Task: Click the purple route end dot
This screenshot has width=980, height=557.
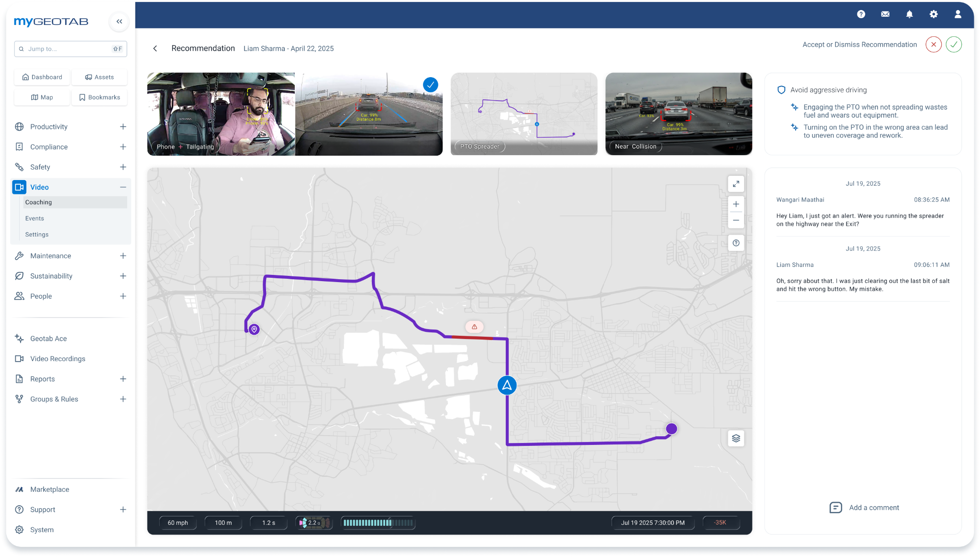Action: pos(672,429)
